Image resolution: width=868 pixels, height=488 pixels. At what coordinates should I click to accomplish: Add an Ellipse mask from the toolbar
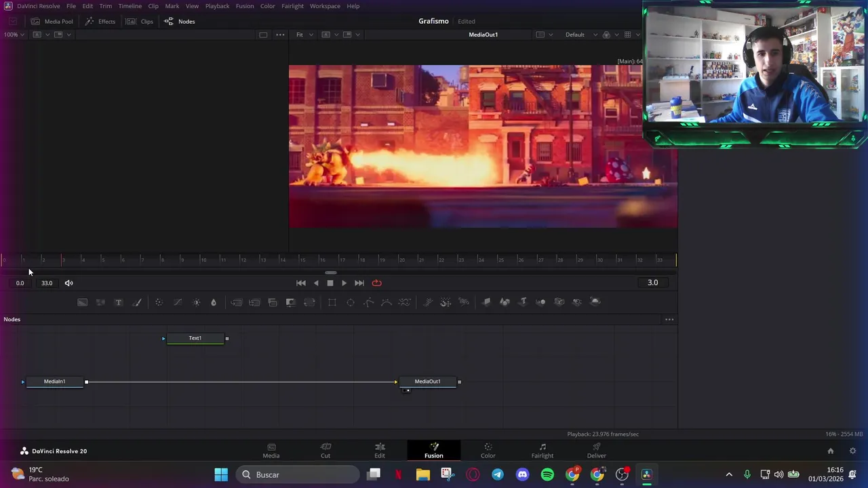pos(351,302)
